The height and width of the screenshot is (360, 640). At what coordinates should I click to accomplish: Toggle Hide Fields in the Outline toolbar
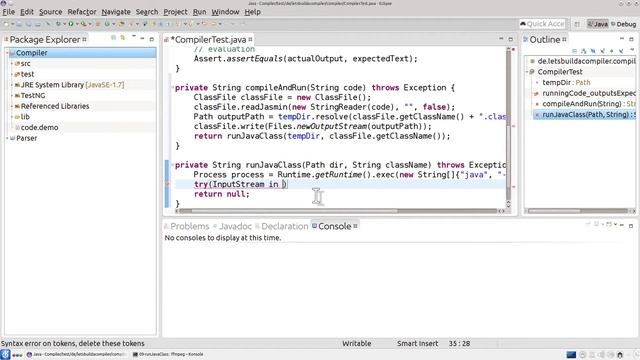coord(593,51)
